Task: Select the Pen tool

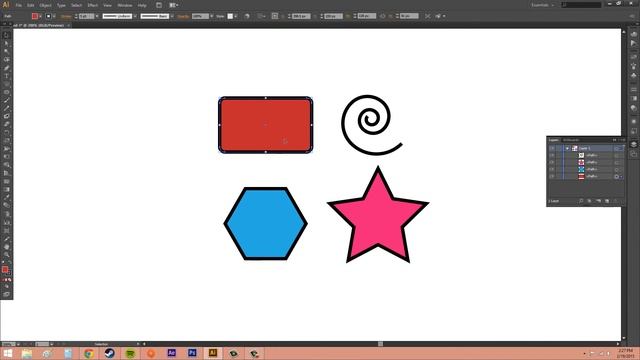Action: (x=7, y=68)
